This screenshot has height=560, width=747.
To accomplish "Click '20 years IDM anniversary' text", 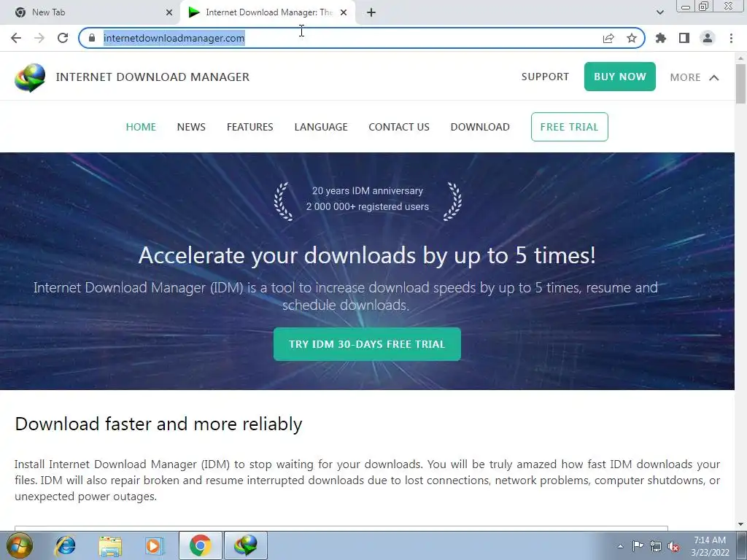I will 368,190.
